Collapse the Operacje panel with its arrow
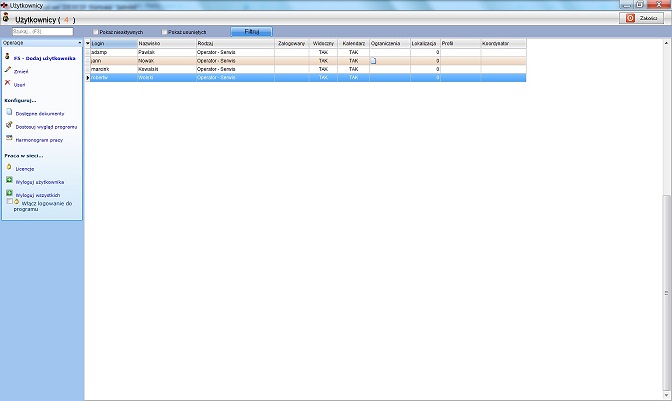The width and height of the screenshot is (672, 401). (80, 43)
